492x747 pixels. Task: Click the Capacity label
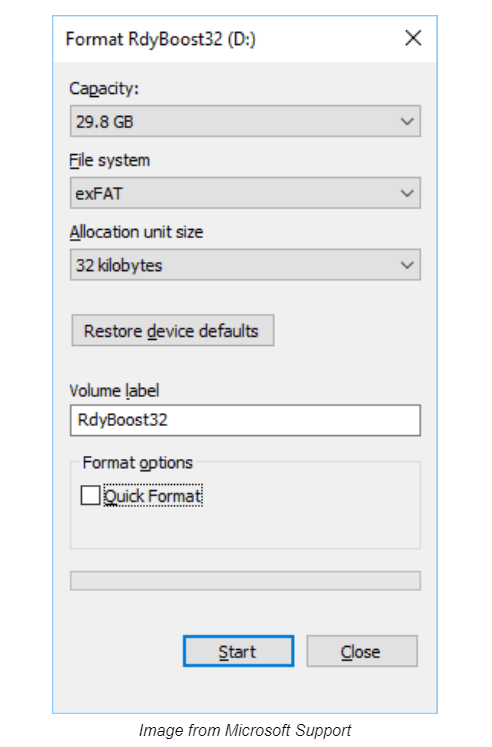coord(104,89)
